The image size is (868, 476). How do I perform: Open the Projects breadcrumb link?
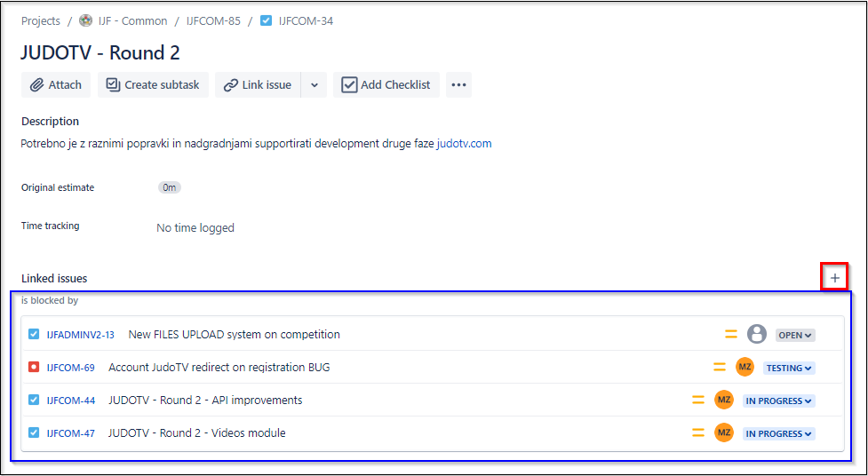click(40, 21)
